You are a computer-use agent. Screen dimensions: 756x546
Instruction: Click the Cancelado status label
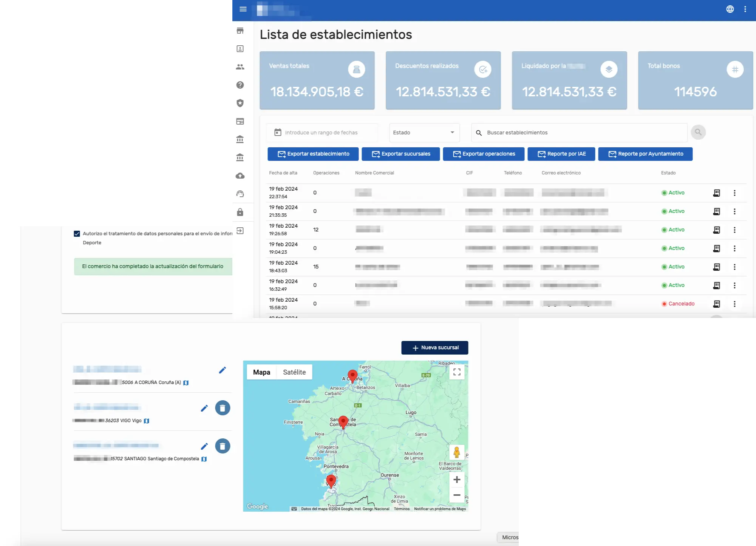point(681,304)
